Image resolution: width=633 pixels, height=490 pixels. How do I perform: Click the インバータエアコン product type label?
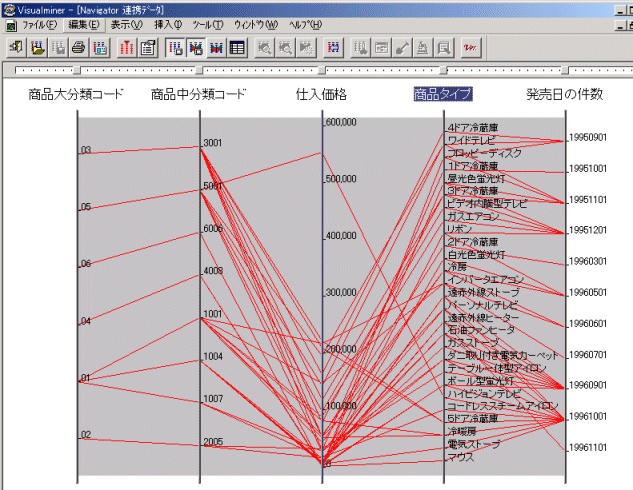pos(485,279)
